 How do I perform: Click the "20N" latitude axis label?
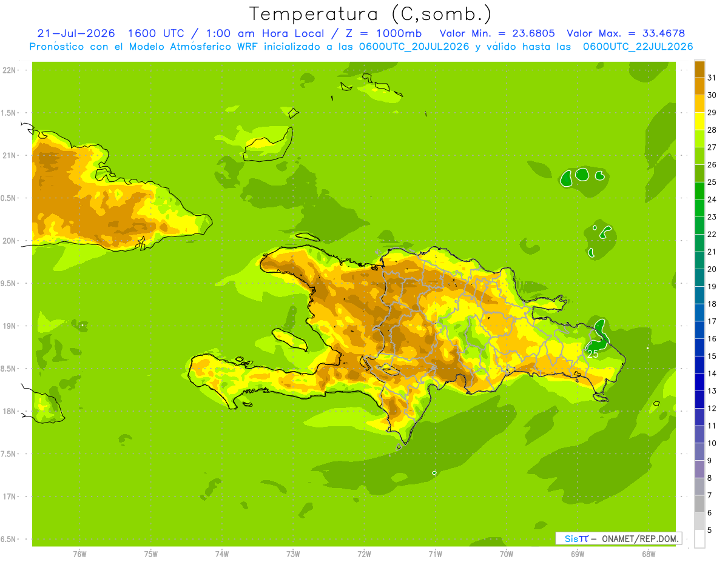(x=9, y=240)
